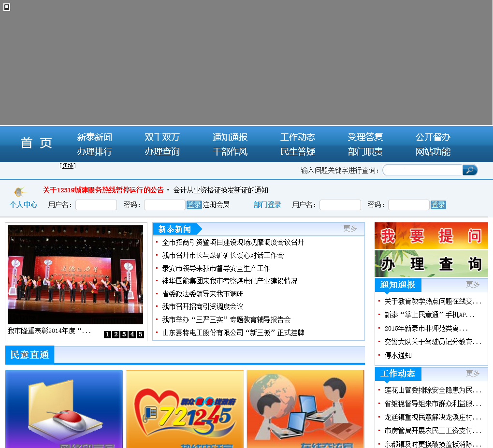
Task: Open the 721245 hotline tile
Action: coord(185,409)
